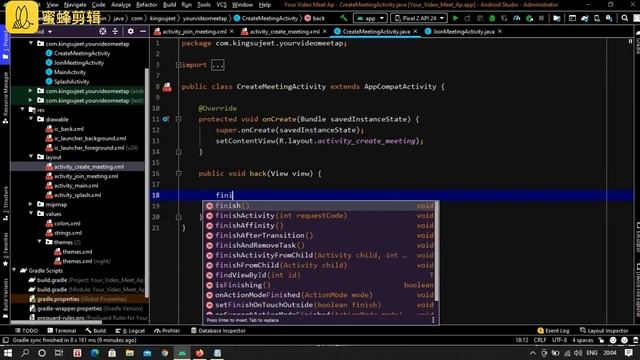Open the Terminal tool window
Screen dimensions: 640x360
pyautogui.click(x=62, y=331)
